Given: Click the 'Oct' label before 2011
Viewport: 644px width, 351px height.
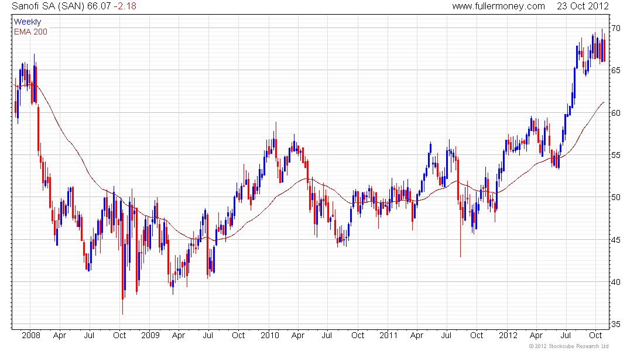Looking at the screenshot, I should [x=358, y=335].
